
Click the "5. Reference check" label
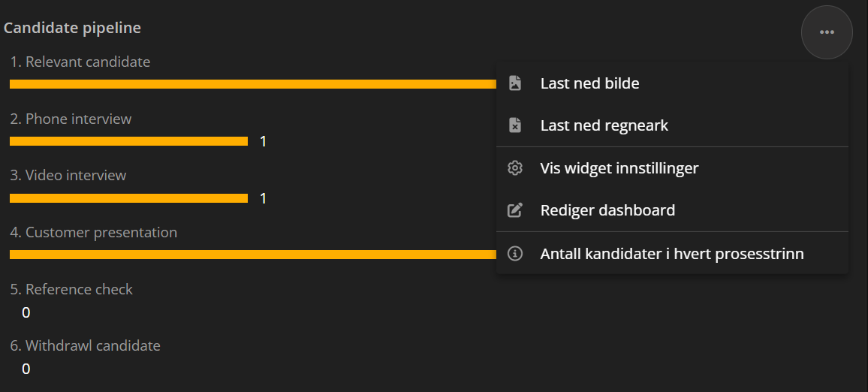pos(71,289)
